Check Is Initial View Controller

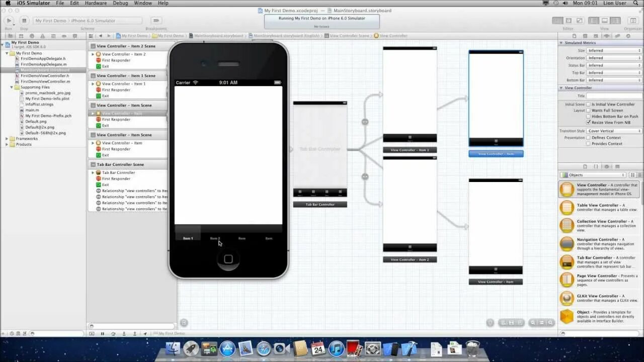(x=588, y=104)
